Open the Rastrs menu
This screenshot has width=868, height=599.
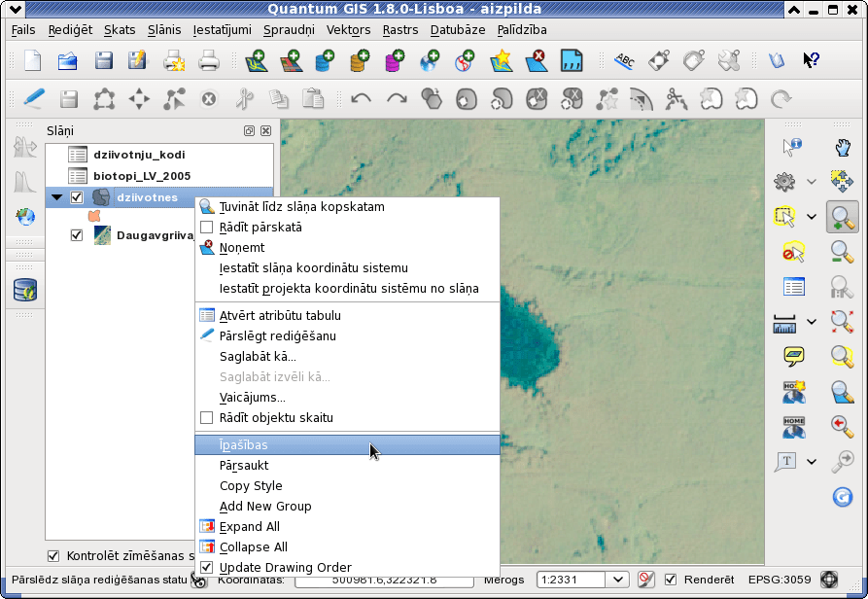[x=400, y=30]
